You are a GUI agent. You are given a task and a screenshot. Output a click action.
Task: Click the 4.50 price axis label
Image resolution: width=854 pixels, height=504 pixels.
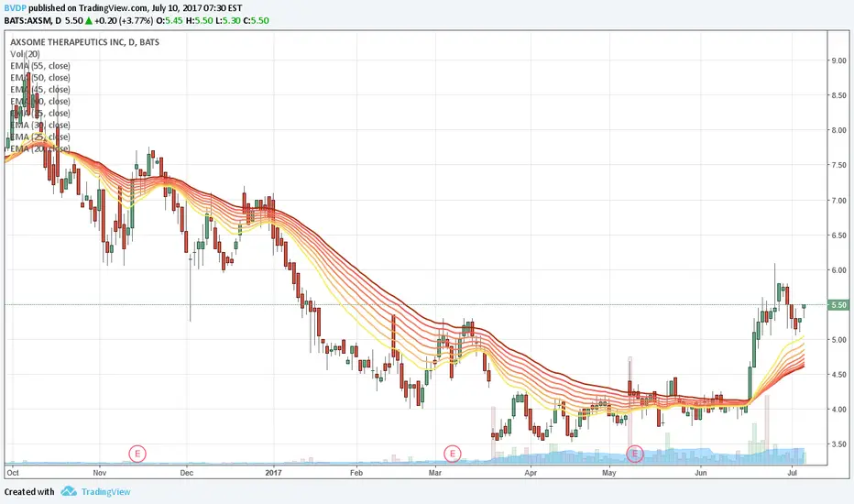click(x=838, y=375)
